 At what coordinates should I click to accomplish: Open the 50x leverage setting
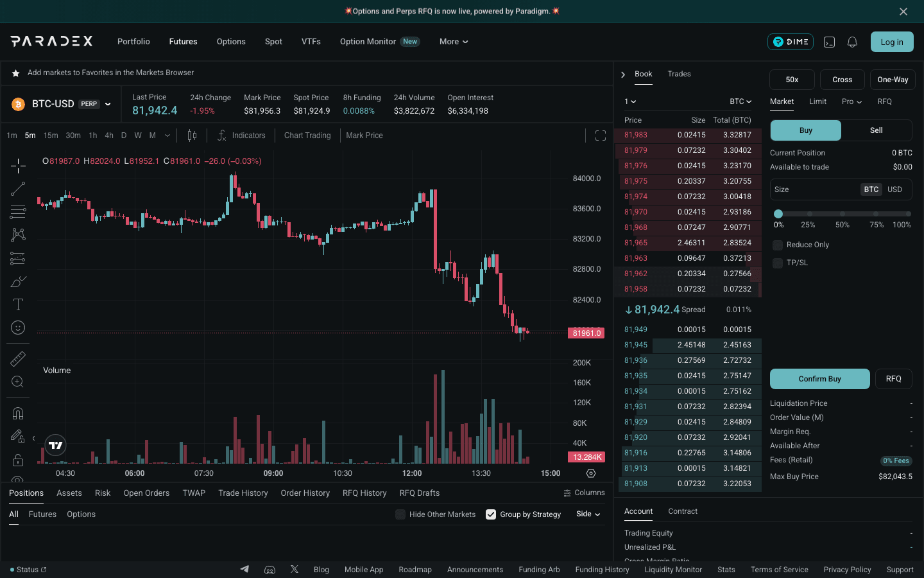click(x=792, y=80)
